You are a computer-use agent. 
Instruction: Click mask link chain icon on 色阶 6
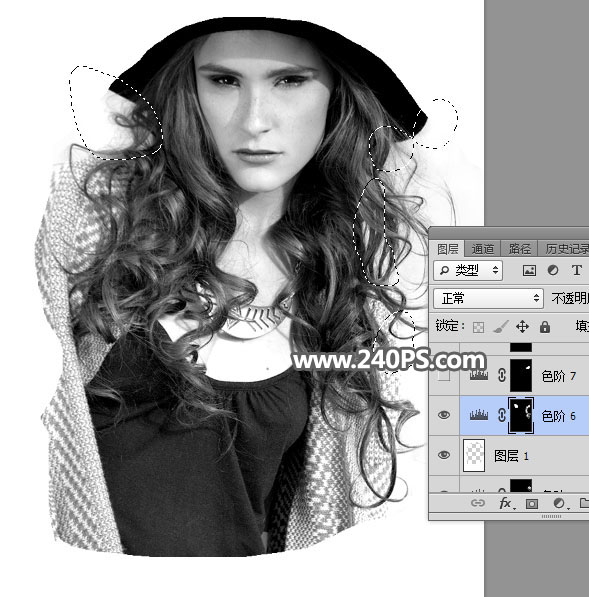(502, 415)
